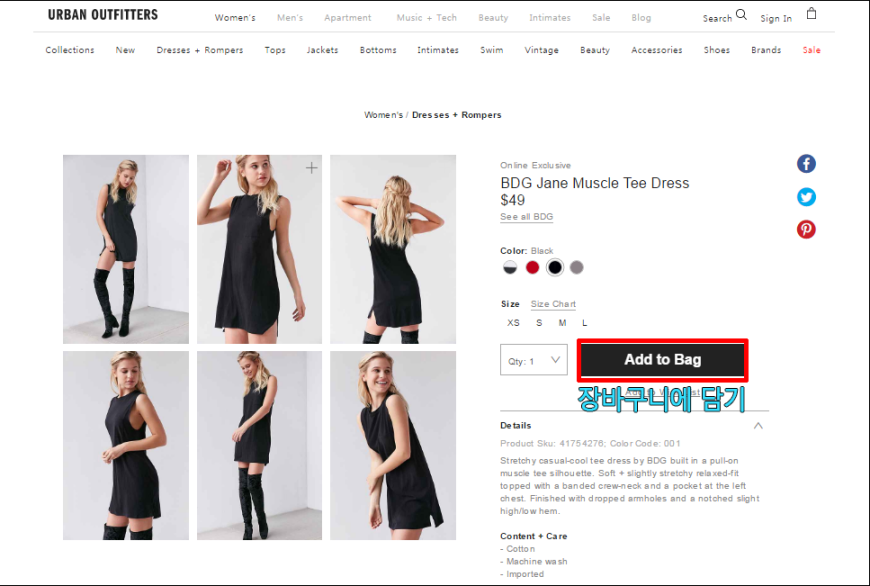Open Swim category
Viewport: 870px width, 586px height.
click(492, 50)
